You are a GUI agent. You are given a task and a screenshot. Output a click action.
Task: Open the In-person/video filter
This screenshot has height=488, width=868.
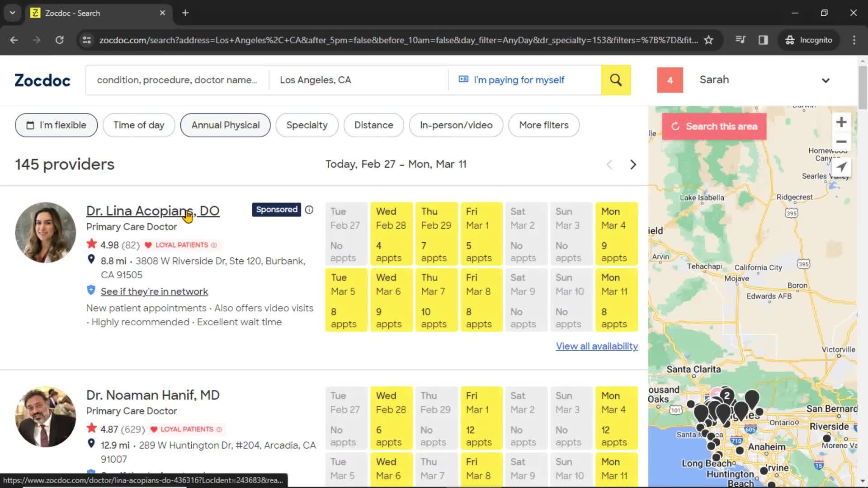click(x=456, y=125)
